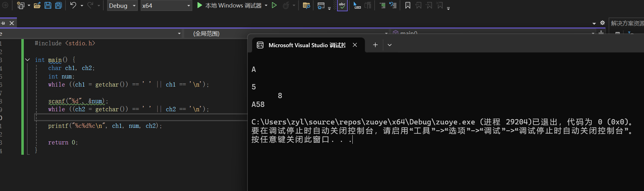The height and width of the screenshot is (191, 644).
Task: Go to the next bookmark
Action: (429, 5)
